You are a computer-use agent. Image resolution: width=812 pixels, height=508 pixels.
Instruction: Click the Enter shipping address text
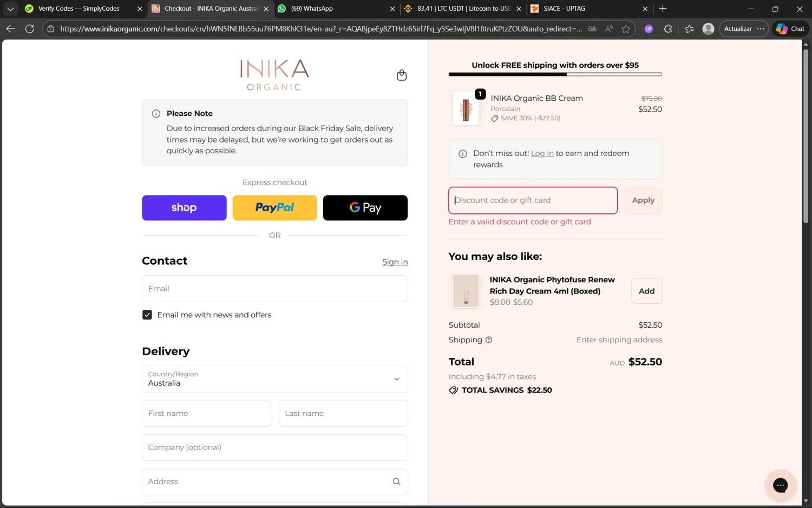point(619,340)
